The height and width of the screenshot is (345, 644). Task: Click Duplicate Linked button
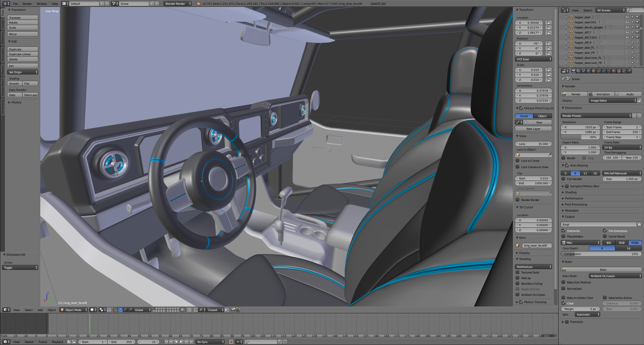[23, 54]
